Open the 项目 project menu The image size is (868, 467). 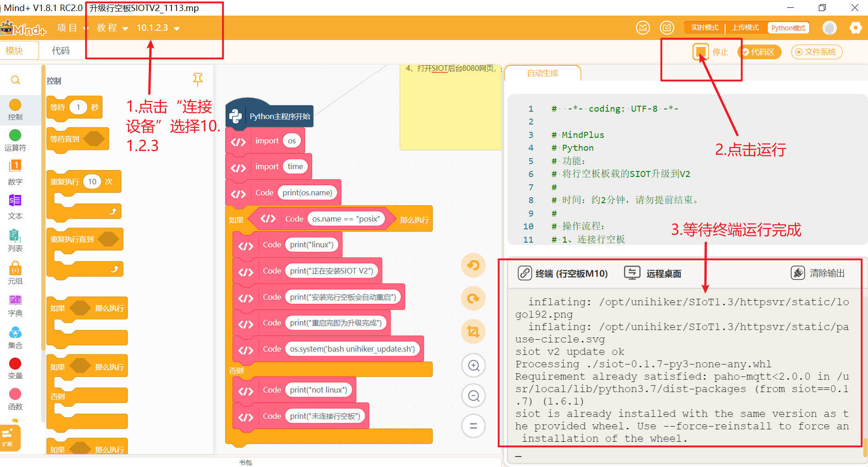point(72,28)
